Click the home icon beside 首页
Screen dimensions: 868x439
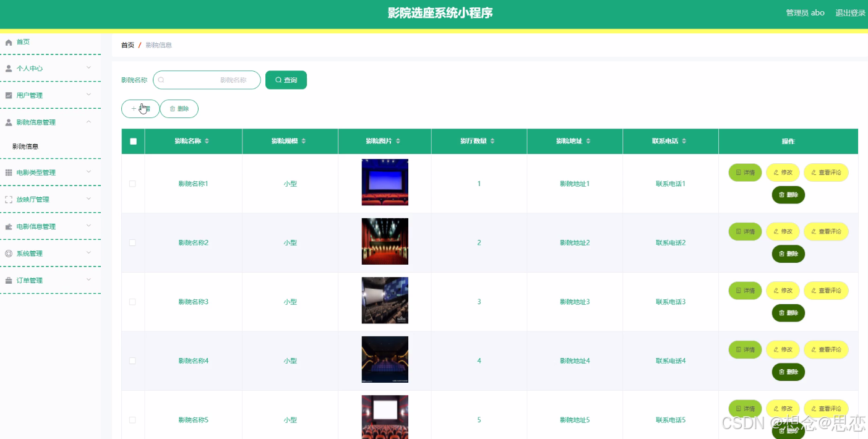9,42
